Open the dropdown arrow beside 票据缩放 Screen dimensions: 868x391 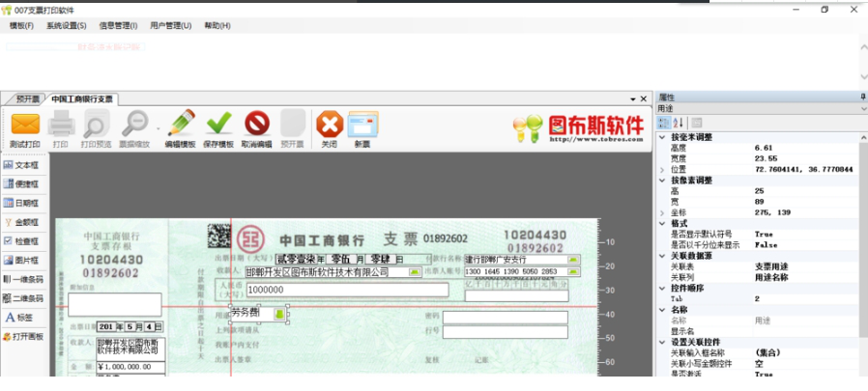(158, 128)
